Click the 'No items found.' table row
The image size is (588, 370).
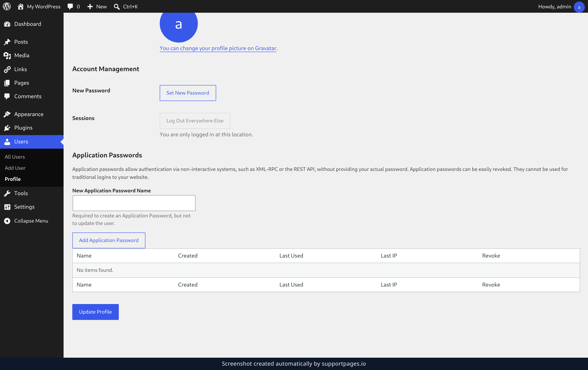coord(326,270)
